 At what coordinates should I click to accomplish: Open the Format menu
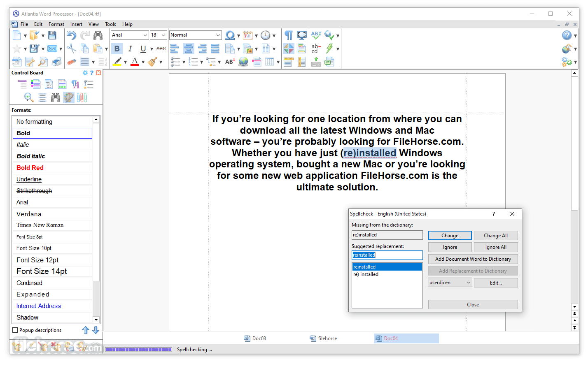click(x=56, y=24)
